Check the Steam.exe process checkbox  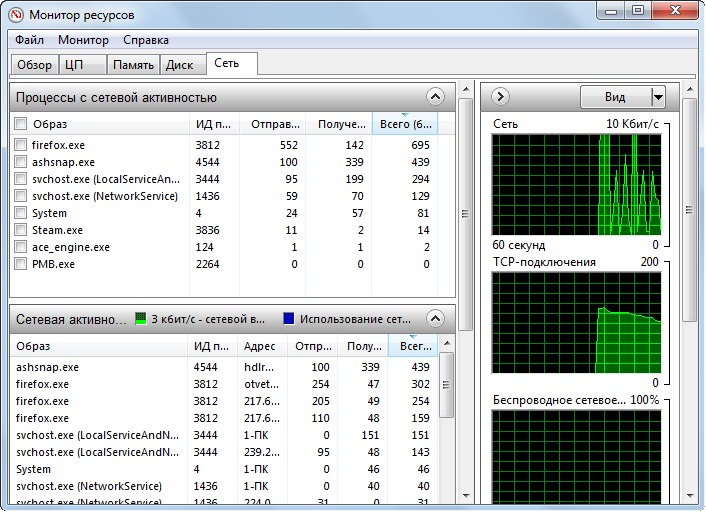21,230
